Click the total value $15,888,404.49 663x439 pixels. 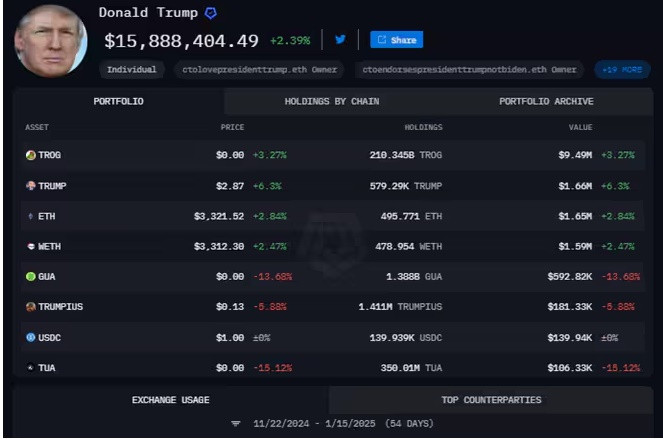coord(181,41)
